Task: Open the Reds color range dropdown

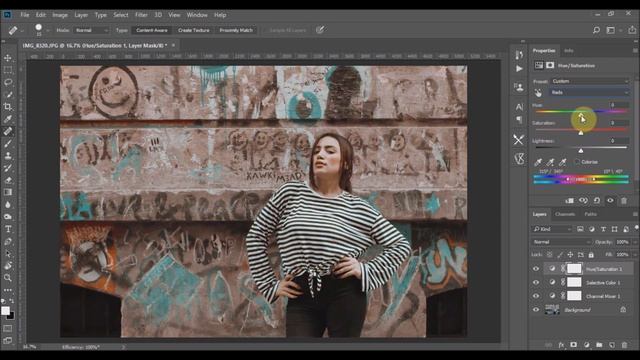Action: [590, 93]
